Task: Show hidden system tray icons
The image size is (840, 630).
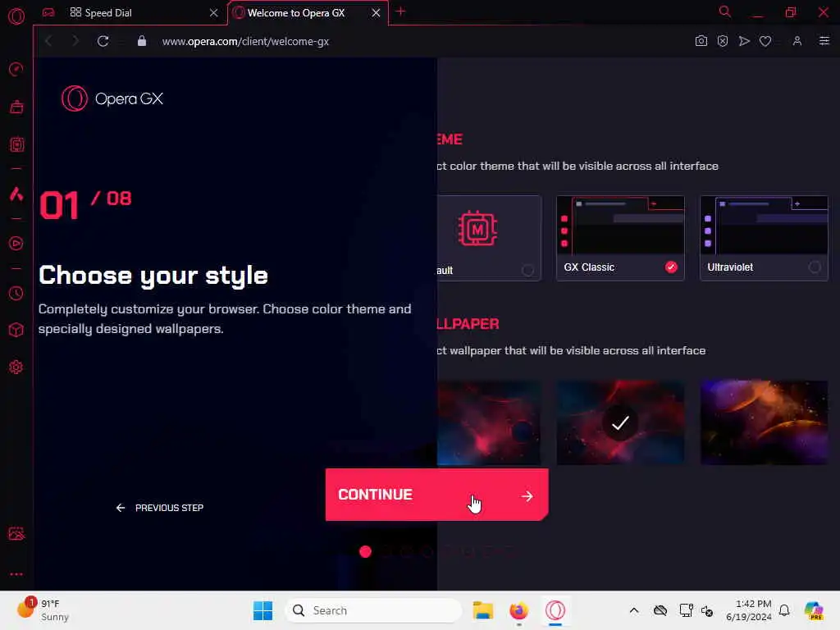Action: point(634,610)
